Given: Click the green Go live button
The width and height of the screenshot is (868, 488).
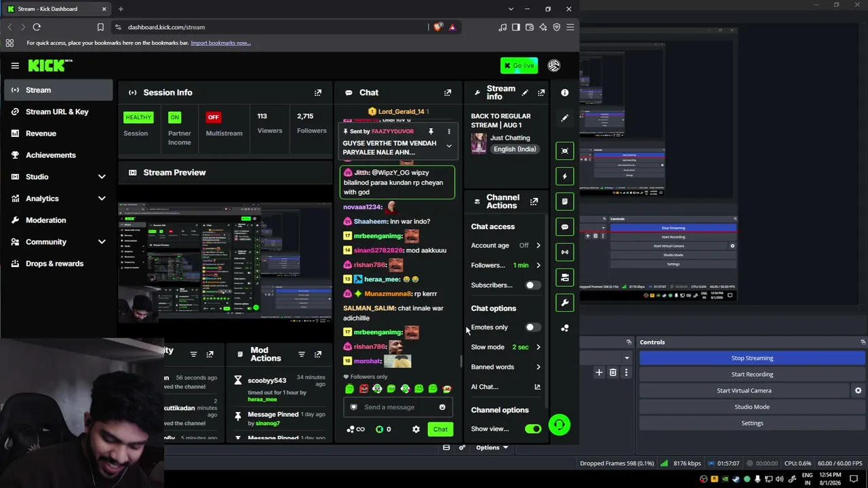Looking at the screenshot, I should point(519,66).
